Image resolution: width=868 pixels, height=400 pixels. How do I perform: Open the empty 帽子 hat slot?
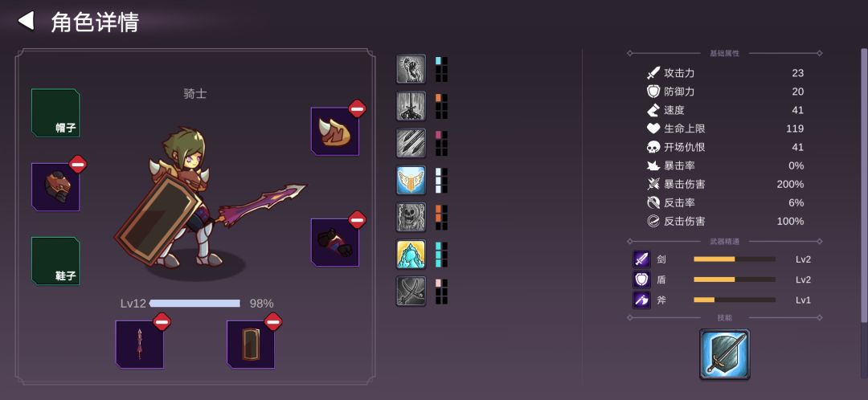coord(55,113)
